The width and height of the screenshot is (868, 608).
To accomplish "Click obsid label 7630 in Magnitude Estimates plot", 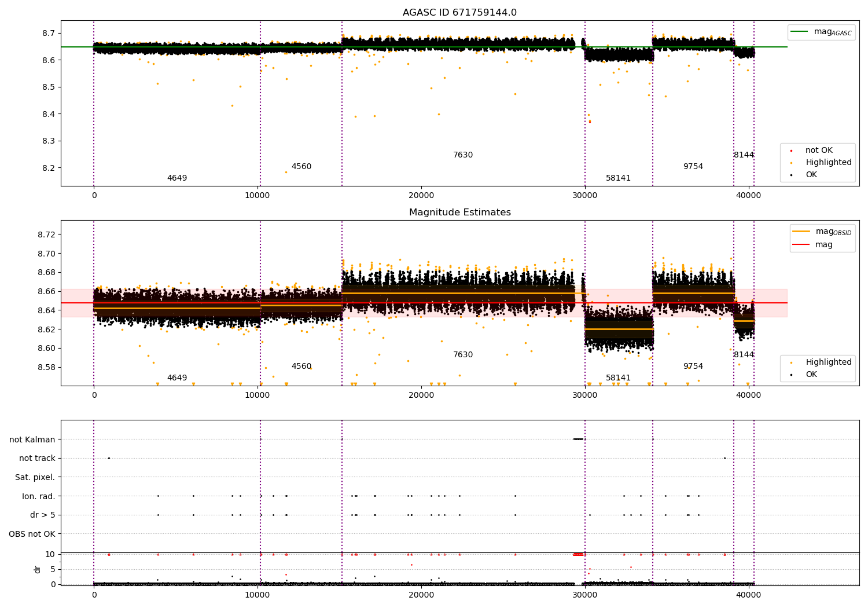I will pos(463,355).
